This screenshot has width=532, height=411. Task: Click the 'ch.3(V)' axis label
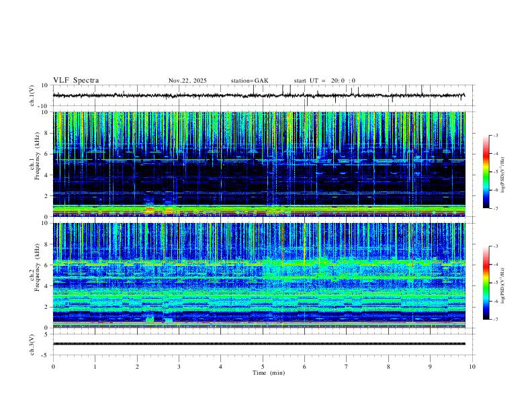click(32, 345)
